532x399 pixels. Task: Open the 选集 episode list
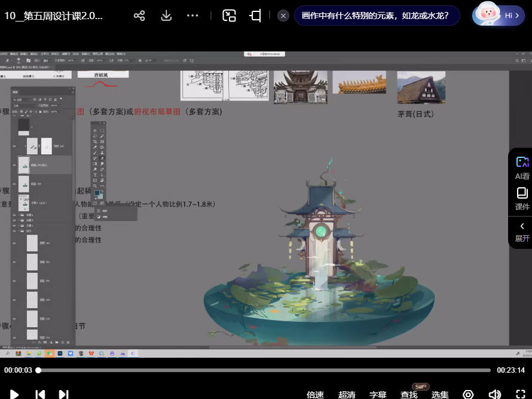pos(440,395)
